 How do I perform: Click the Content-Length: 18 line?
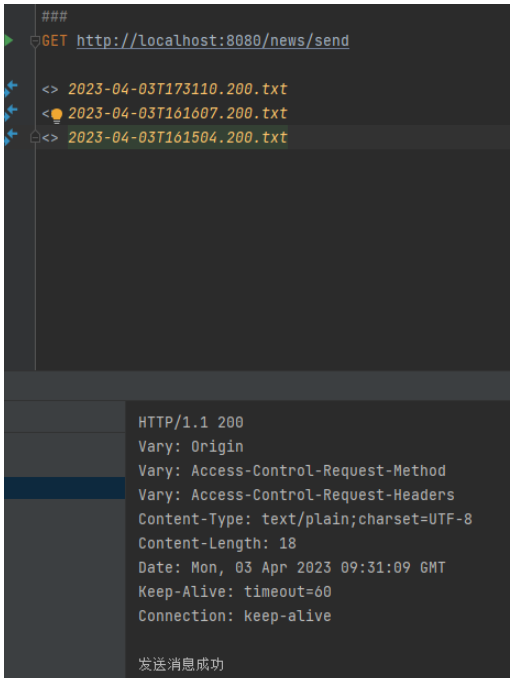point(217,544)
